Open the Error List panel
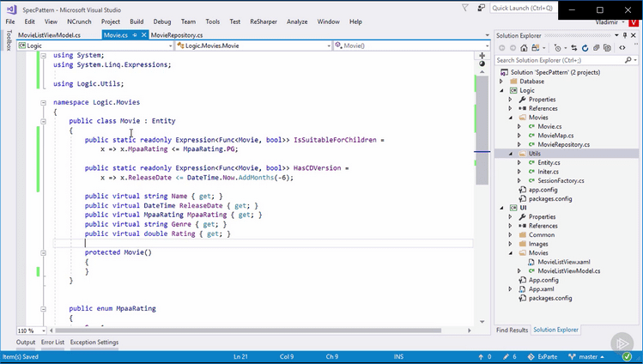Image resolution: width=643 pixels, height=364 pixels. click(52, 342)
